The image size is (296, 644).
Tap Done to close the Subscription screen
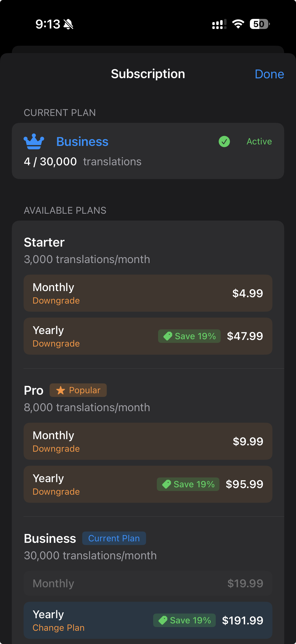pos(269,74)
